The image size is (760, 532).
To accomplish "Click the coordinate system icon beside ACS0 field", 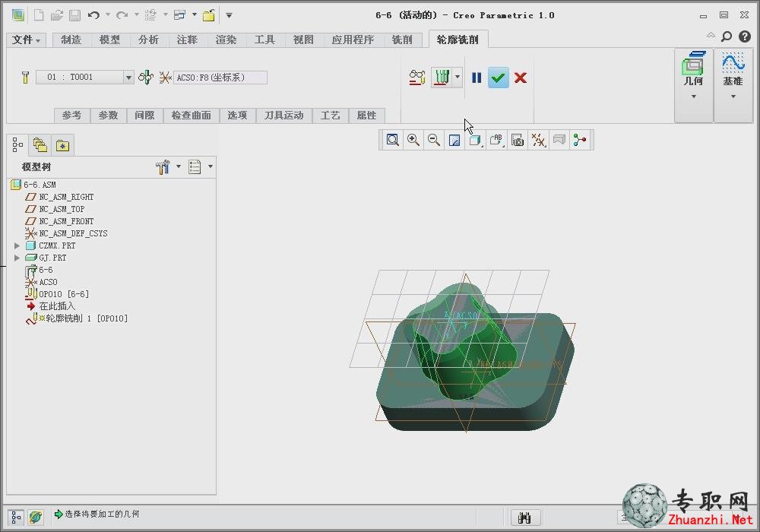I will point(165,77).
